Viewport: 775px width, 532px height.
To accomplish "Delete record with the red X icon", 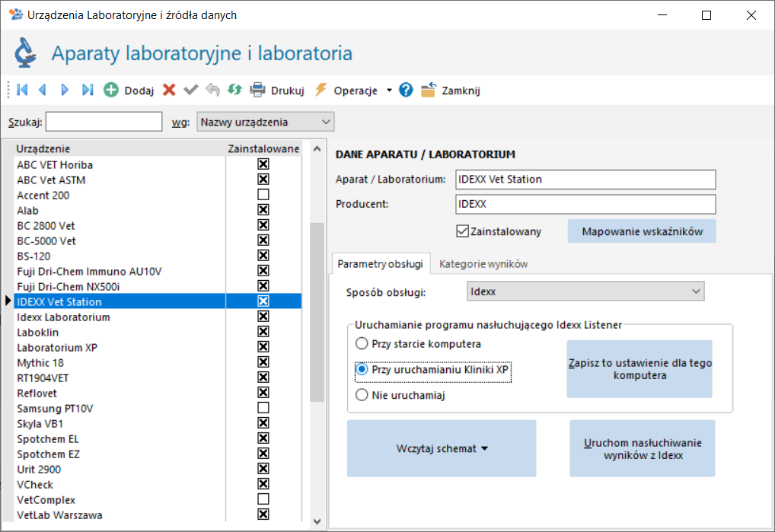I will (x=169, y=90).
